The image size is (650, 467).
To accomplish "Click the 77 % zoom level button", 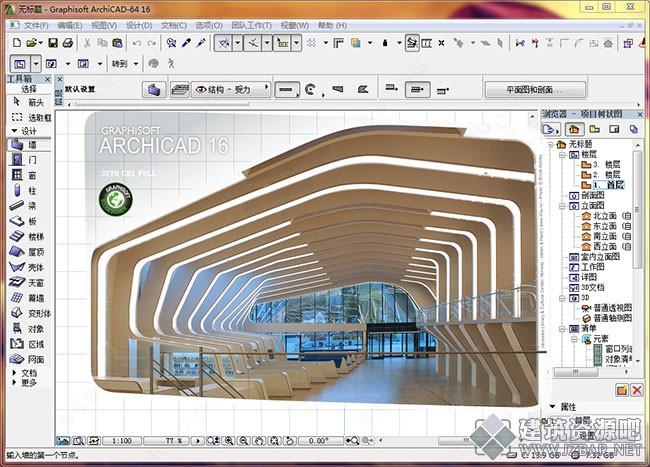I will click(x=167, y=441).
